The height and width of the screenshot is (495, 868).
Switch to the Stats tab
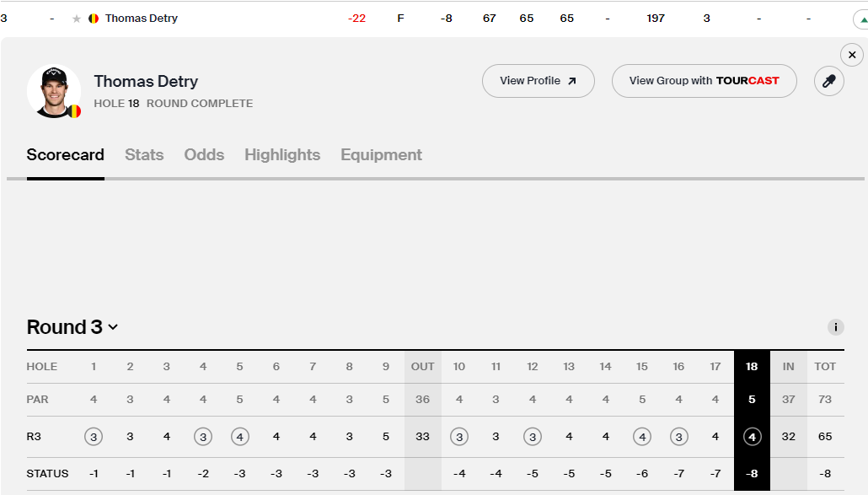coord(144,155)
